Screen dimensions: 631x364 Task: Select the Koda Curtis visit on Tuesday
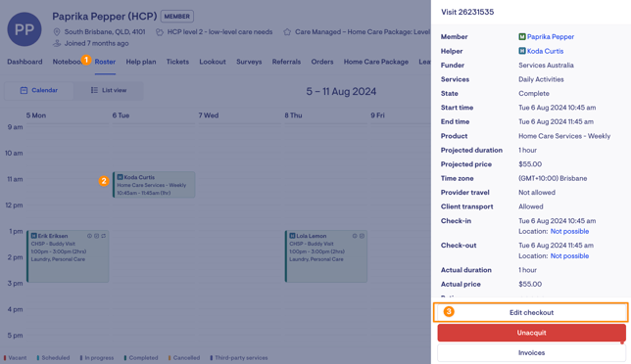(x=154, y=185)
